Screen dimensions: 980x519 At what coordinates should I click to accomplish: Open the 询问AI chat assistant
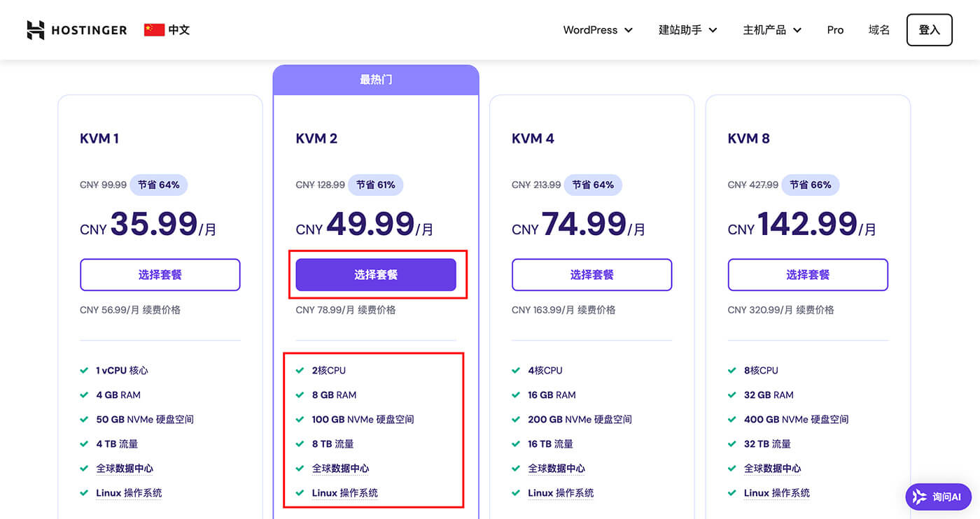939,497
